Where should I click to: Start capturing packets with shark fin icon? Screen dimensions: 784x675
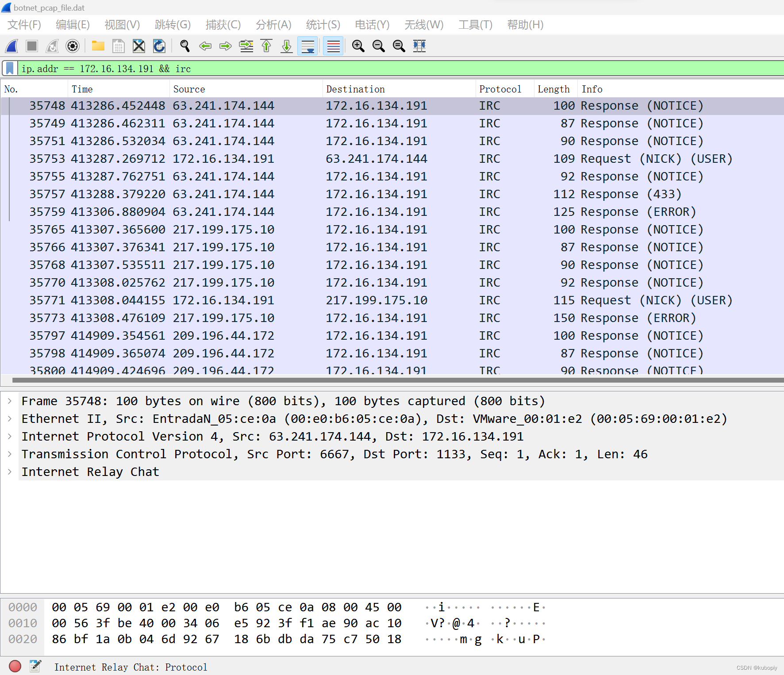[x=12, y=46]
